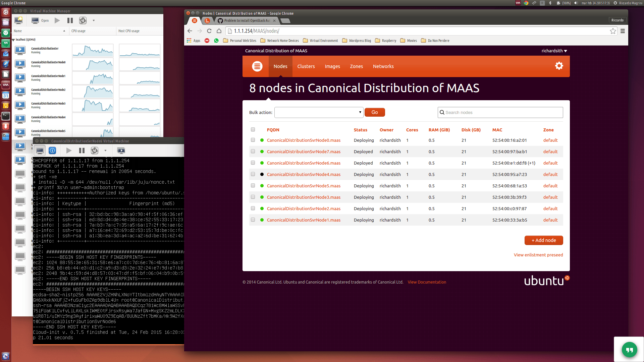Click the MAAS round logo icon
The height and width of the screenshot is (362, 644).
(257, 66)
